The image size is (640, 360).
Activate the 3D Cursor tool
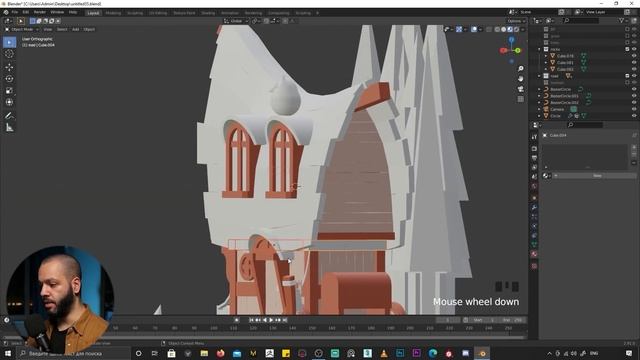coord(9,54)
